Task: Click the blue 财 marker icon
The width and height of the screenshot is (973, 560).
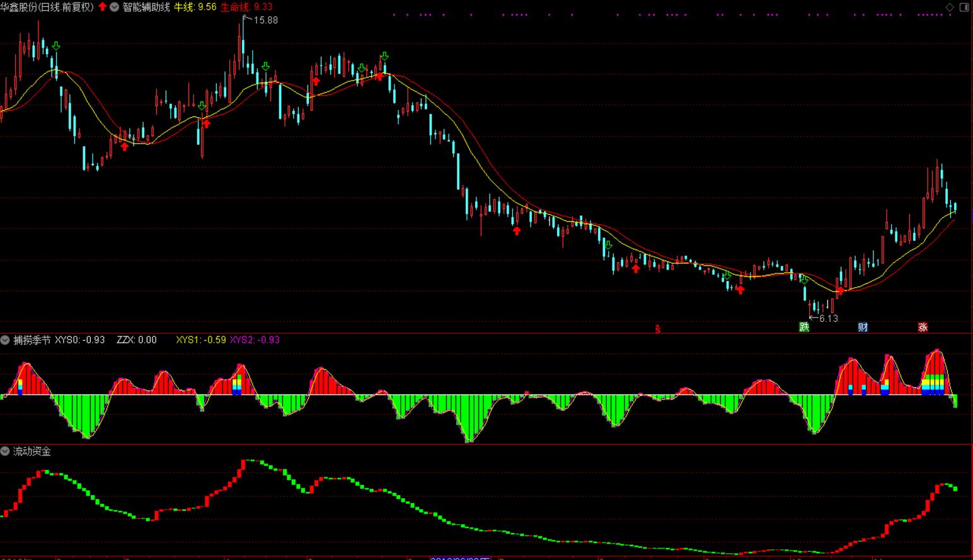Action: (x=863, y=327)
